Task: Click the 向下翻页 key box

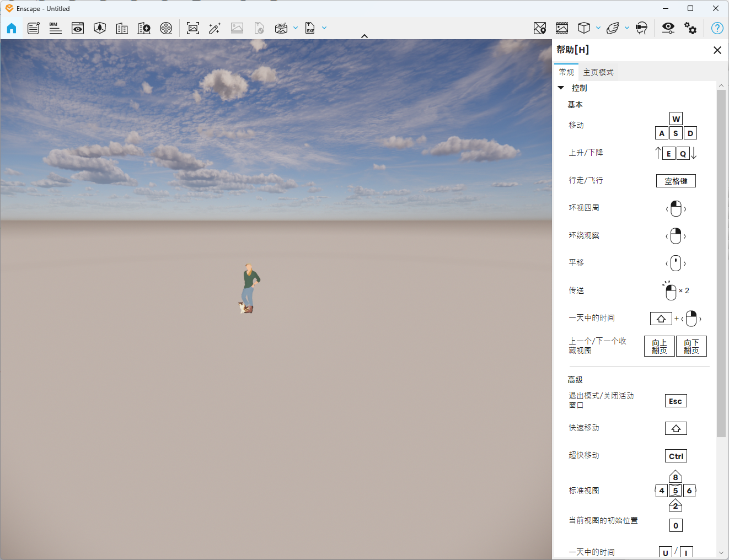Action: (x=692, y=346)
